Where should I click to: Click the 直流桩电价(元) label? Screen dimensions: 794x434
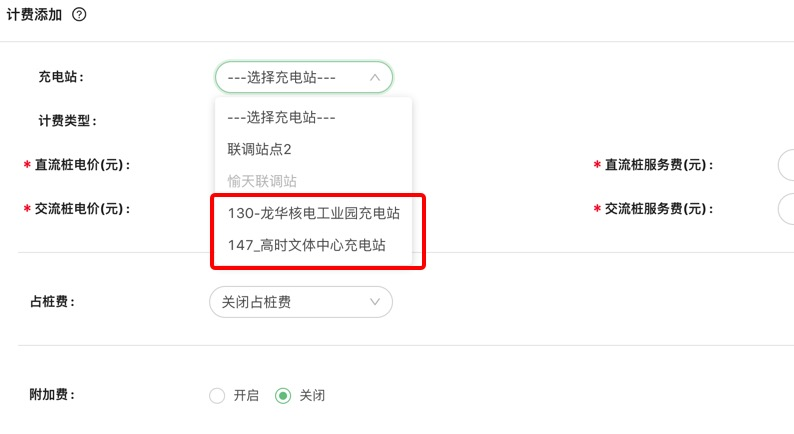point(83,165)
